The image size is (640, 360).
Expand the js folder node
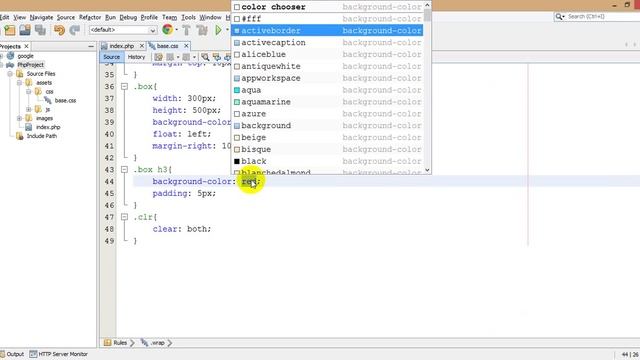coord(29,109)
